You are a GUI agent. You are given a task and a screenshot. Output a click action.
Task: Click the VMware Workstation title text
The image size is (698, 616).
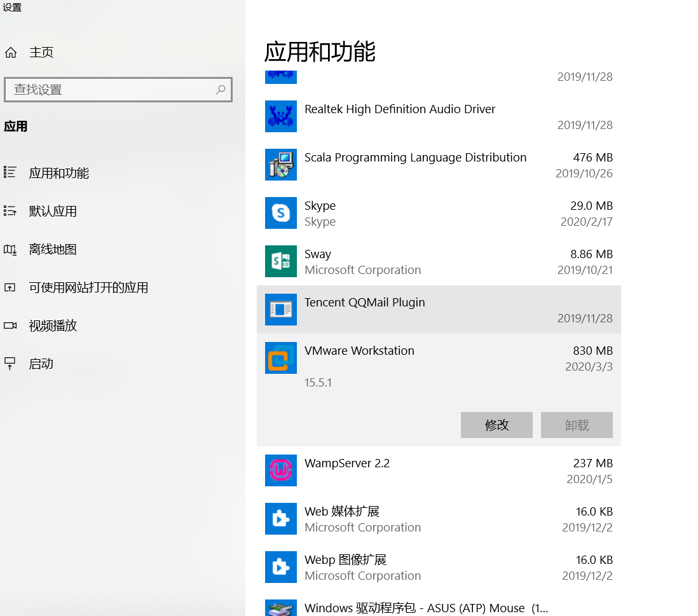tap(359, 351)
